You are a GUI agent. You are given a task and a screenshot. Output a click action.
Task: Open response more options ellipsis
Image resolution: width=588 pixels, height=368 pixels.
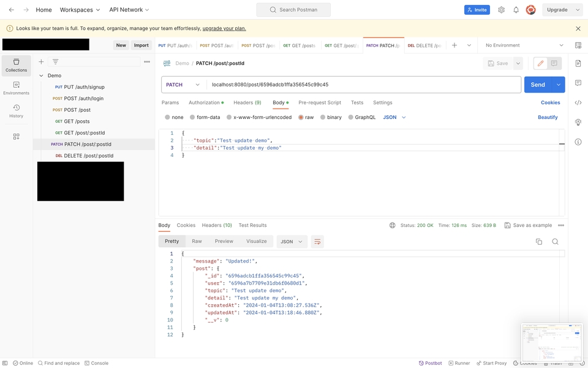coord(561,225)
